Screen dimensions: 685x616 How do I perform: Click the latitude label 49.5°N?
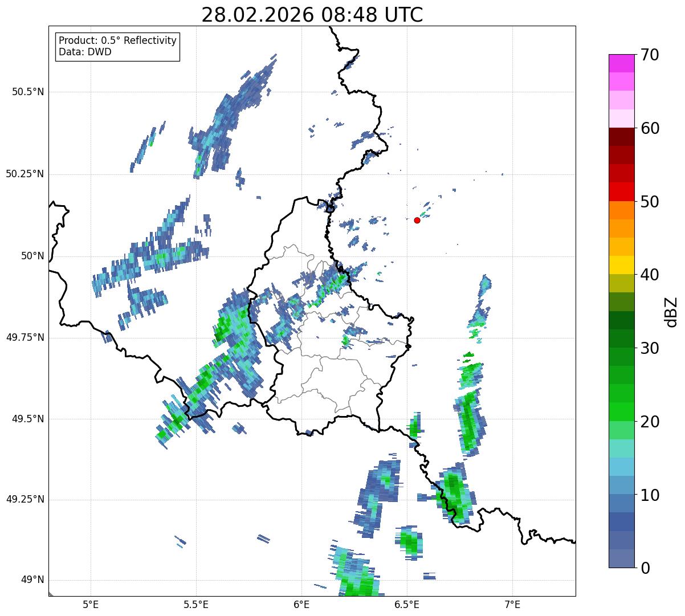pyautogui.click(x=28, y=419)
